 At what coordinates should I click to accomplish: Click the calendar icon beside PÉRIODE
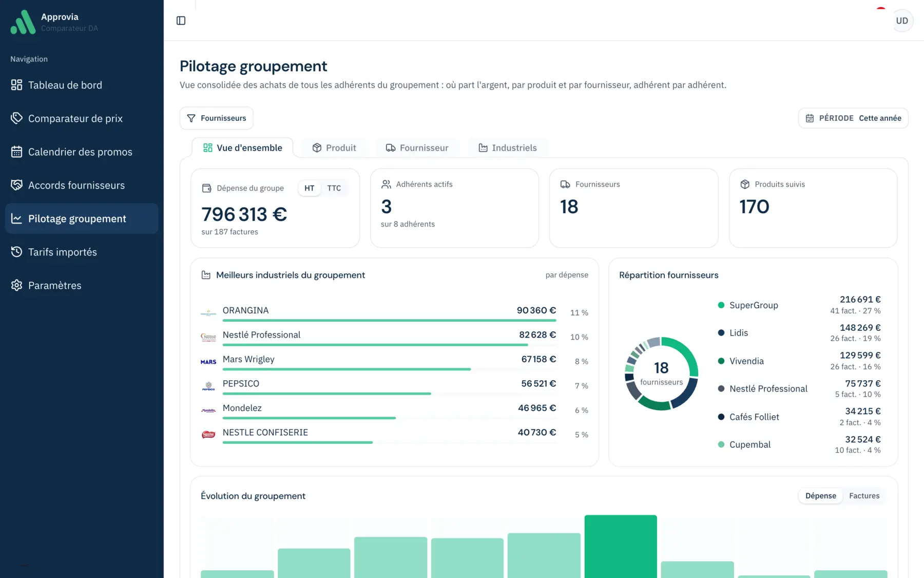pos(810,118)
